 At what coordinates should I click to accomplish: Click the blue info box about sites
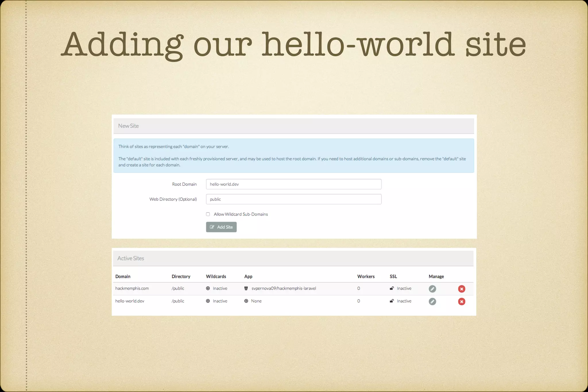tap(293, 155)
